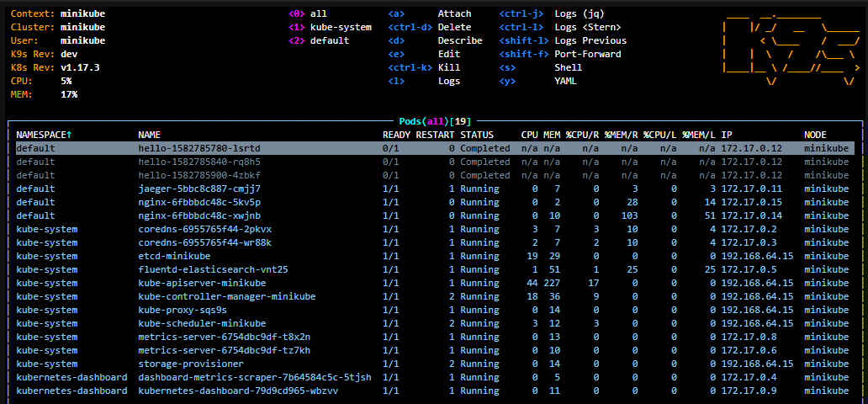Click the CPU usage value 5%
Image resolution: width=868 pixels, height=404 pixels.
coord(66,81)
